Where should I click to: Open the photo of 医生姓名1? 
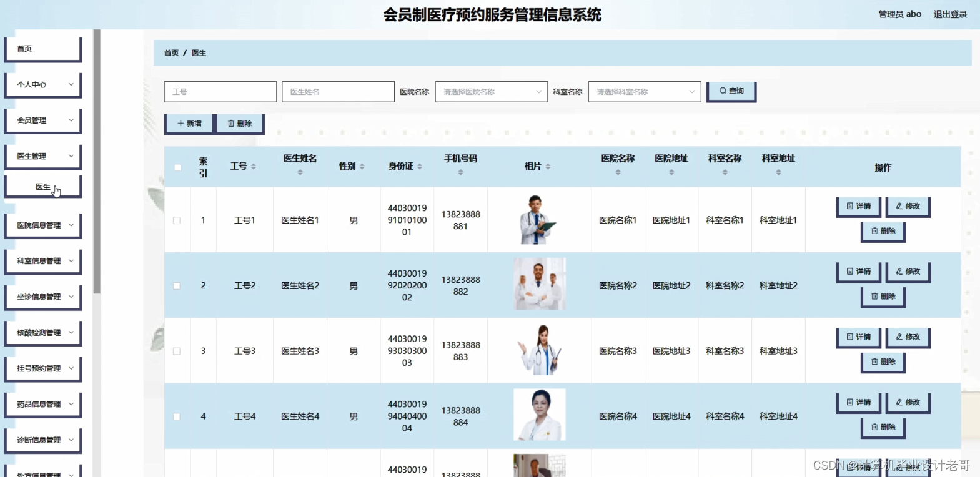point(539,220)
